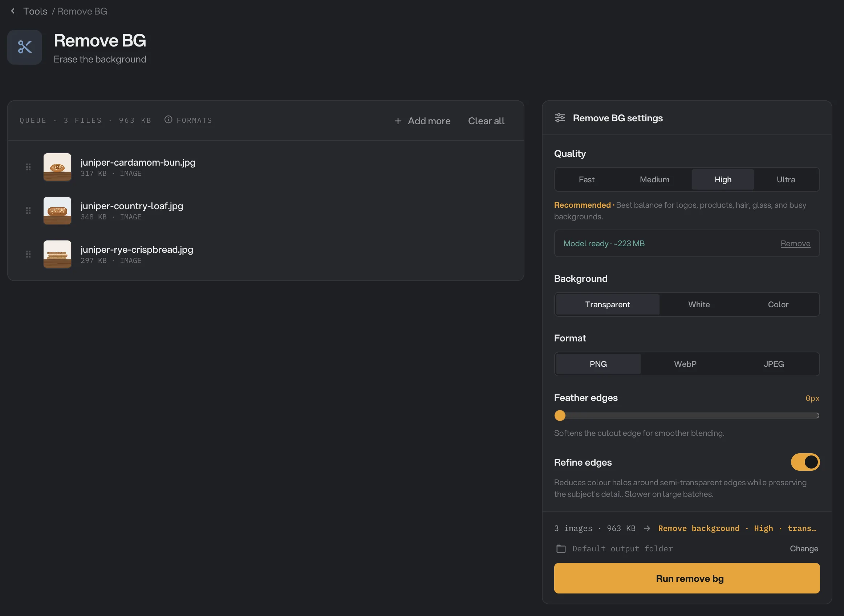Click the scissors Remove BG icon

click(x=25, y=47)
